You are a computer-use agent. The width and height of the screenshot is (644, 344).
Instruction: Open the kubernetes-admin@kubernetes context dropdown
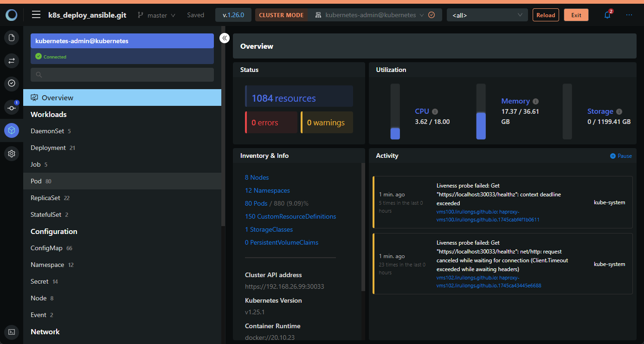pos(375,15)
